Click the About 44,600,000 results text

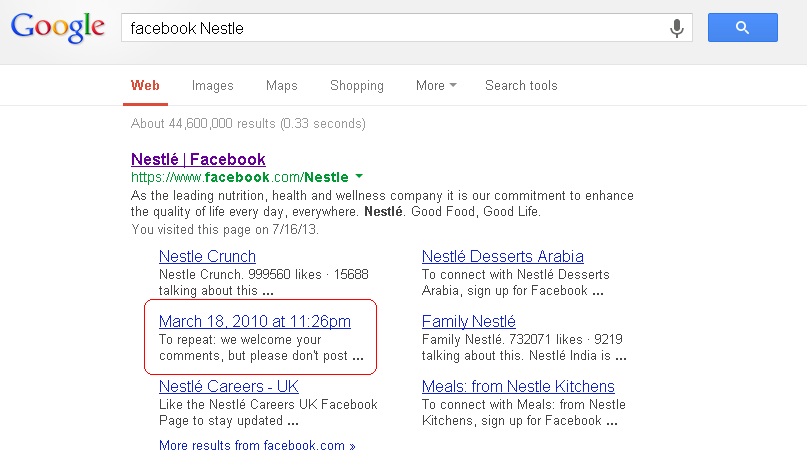[x=248, y=124]
